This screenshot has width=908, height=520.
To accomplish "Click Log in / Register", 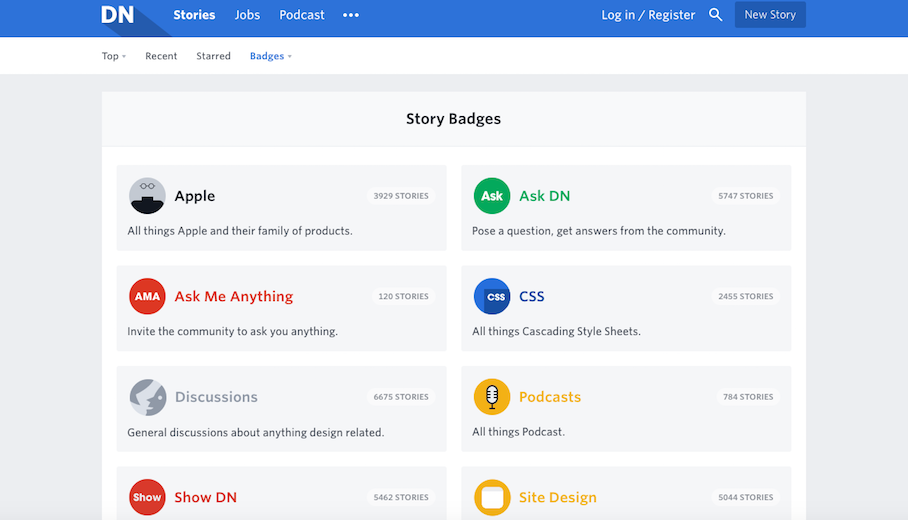I will pos(648,15).
